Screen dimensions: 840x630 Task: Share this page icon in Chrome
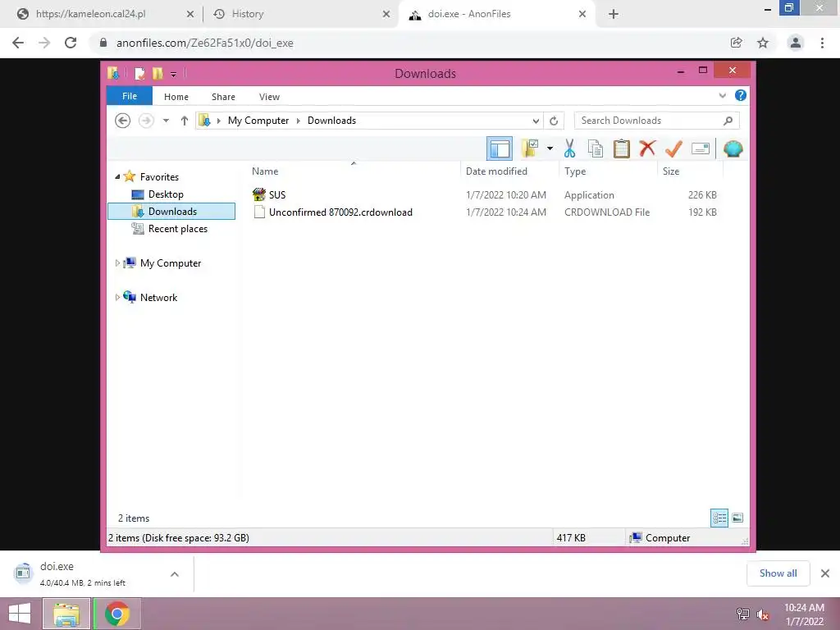pyautogui.click(x=737, y=43)
